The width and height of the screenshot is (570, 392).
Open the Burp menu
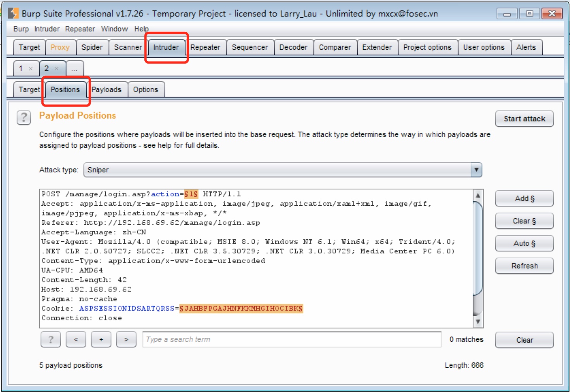pos(21,29)
